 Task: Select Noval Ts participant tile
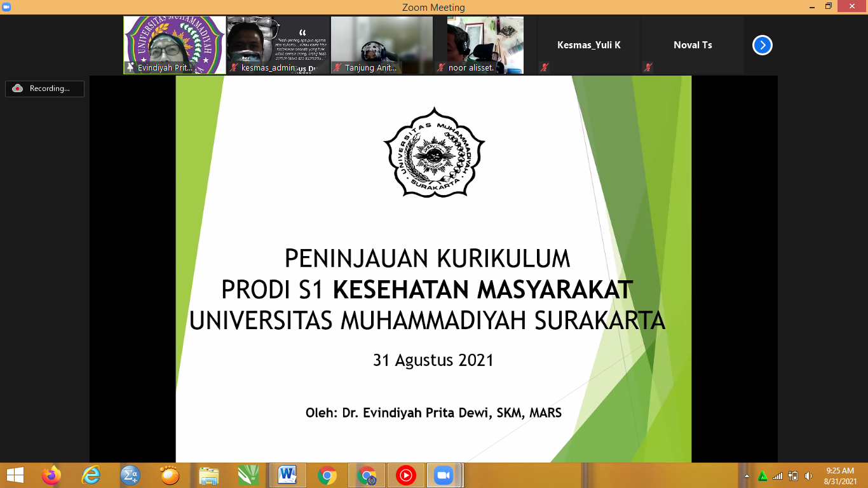pyautogui.click(x=693, y=45)
